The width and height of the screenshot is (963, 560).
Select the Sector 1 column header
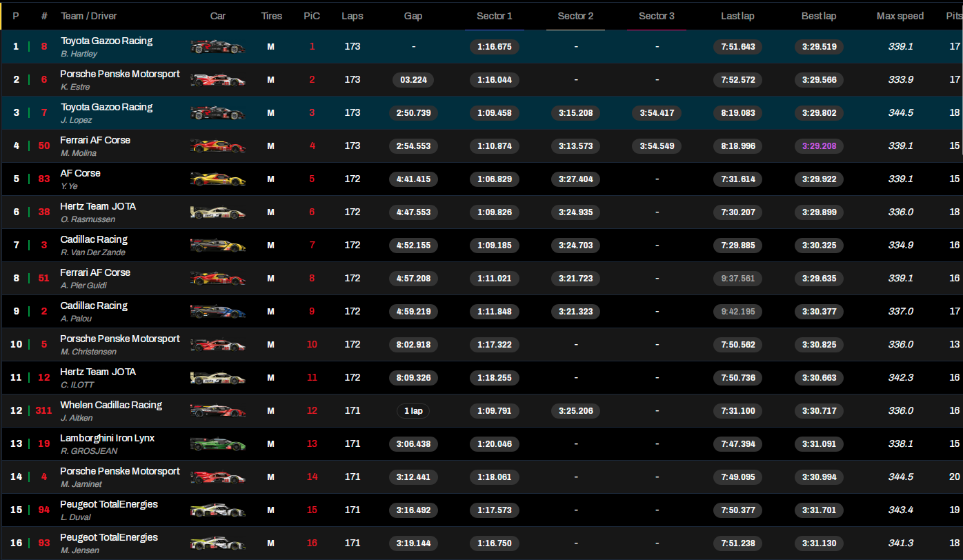pos(494,16)
